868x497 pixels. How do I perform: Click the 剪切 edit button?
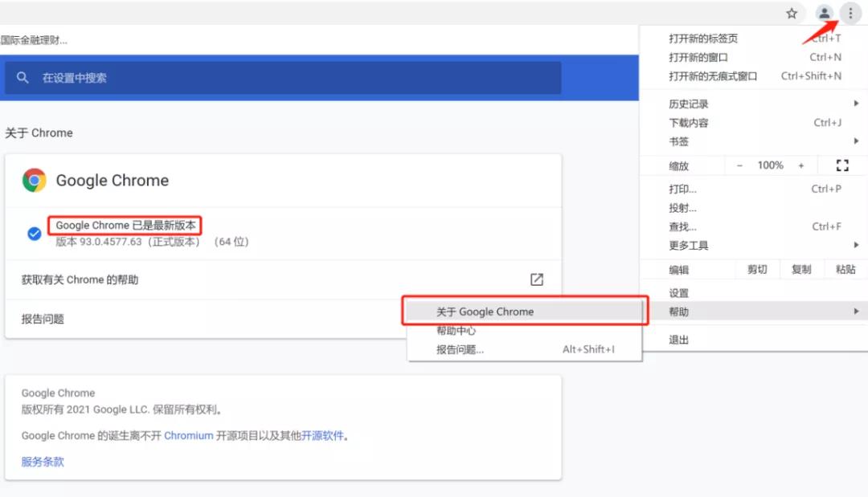[757, 269]
